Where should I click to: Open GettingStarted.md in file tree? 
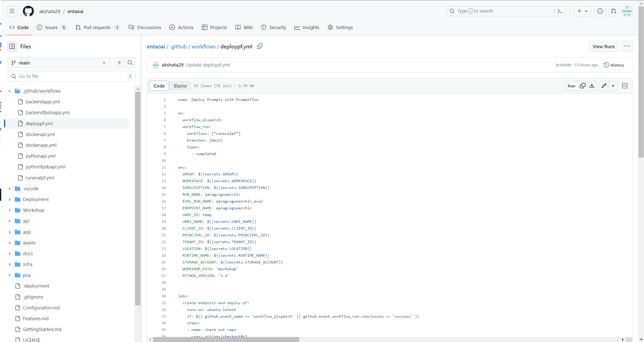tap(42, 329)
